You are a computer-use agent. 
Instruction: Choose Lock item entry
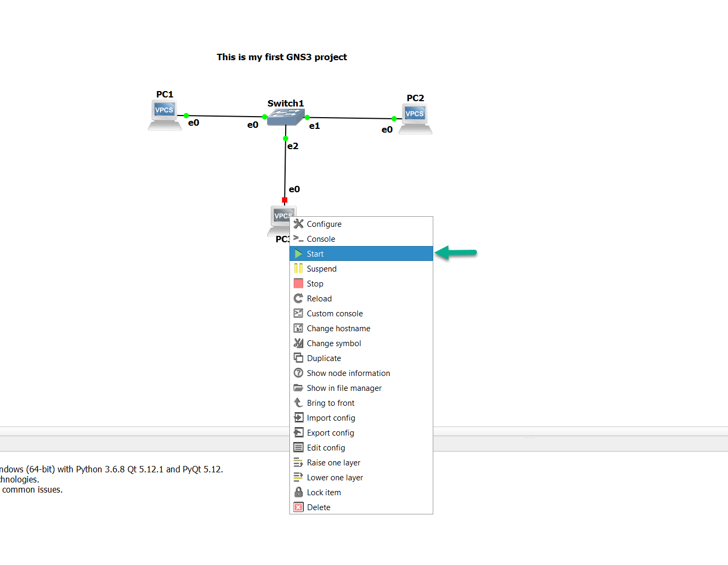pos(361,492)
